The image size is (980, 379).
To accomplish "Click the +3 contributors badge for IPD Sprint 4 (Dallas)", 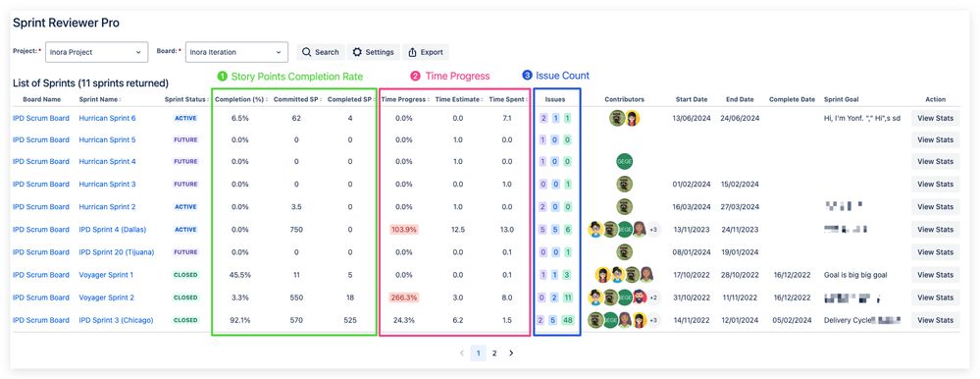I will [x=653, y=230].
